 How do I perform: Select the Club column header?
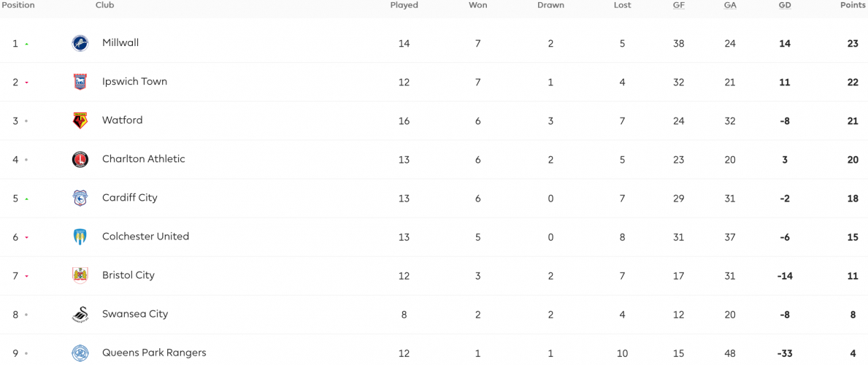pos(105,6)
